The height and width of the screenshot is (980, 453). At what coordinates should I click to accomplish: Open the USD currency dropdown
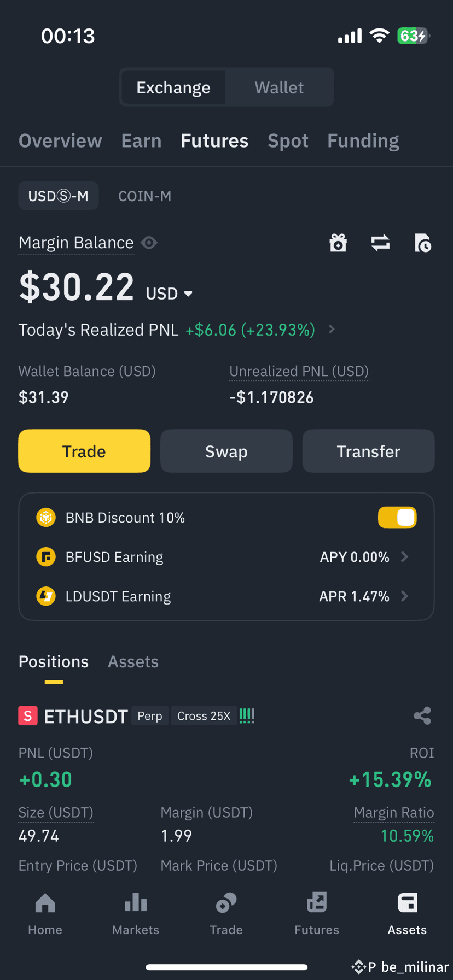pos(169,294)
